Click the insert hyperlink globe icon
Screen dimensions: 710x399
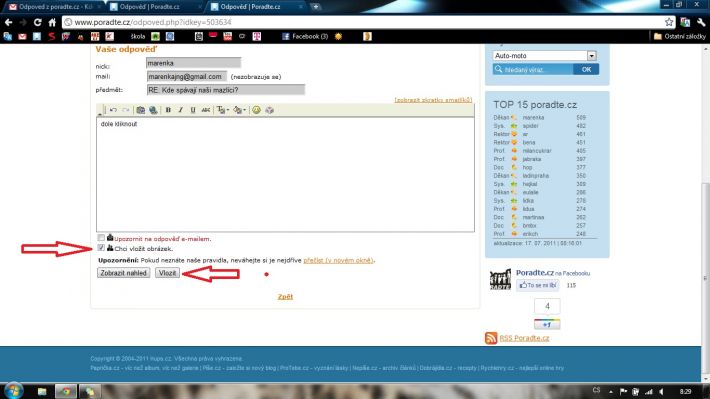pyautogui.click(x=153, y=110)
